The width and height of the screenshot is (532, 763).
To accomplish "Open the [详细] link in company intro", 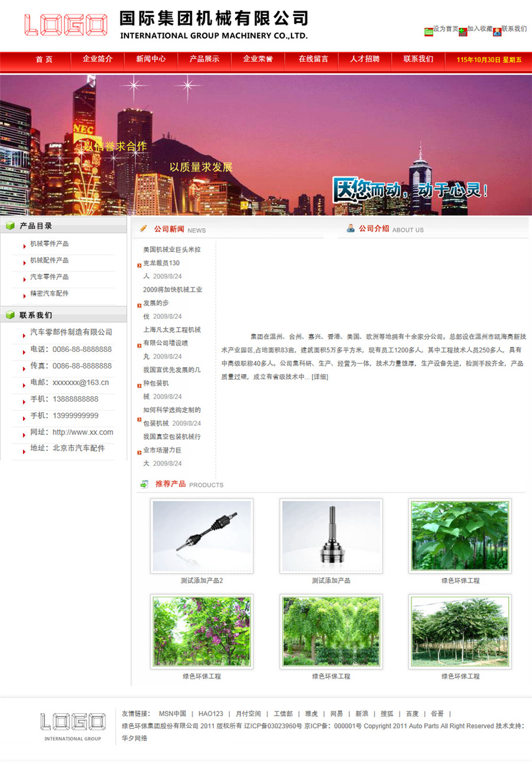I will (320, 377).
